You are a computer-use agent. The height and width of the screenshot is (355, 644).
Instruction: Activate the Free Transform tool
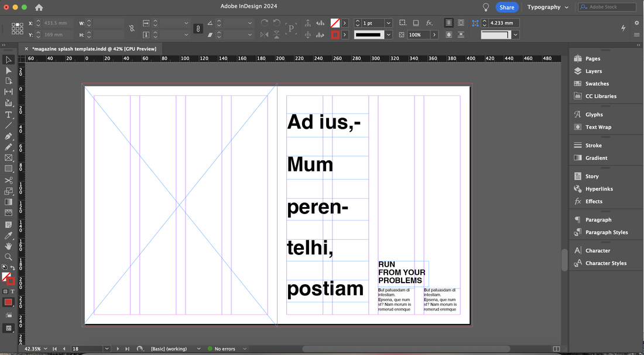[x=8, y=191]
